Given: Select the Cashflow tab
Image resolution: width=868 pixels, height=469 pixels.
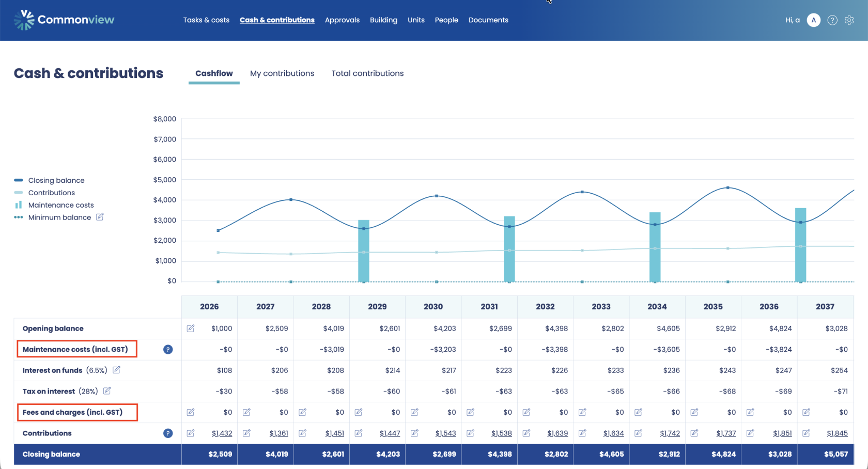Looking at the screenshot, I should tap(214, 73).
